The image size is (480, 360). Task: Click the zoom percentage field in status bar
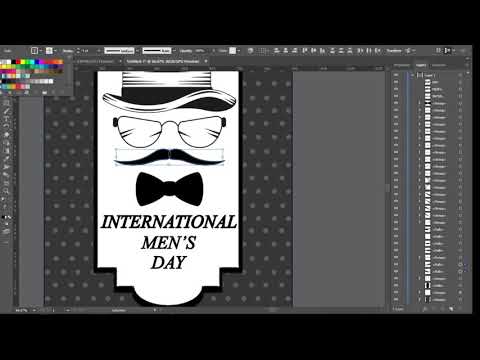[22, 310]
